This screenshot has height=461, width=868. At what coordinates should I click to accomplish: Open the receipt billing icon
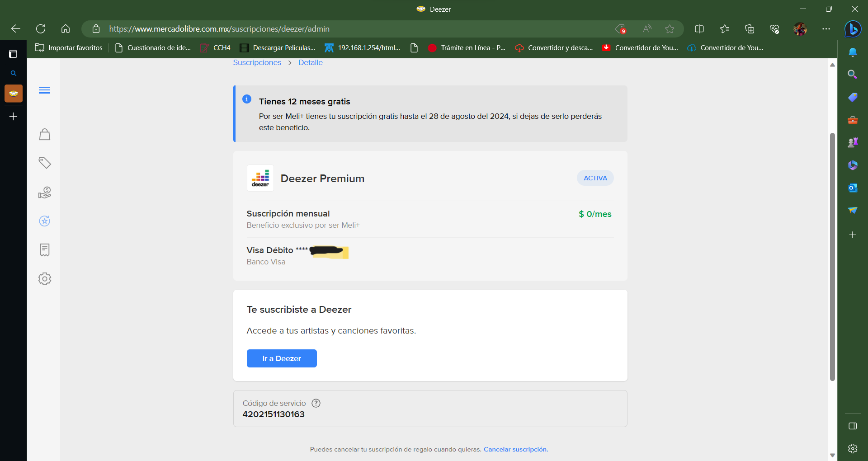tap(45, 250)
